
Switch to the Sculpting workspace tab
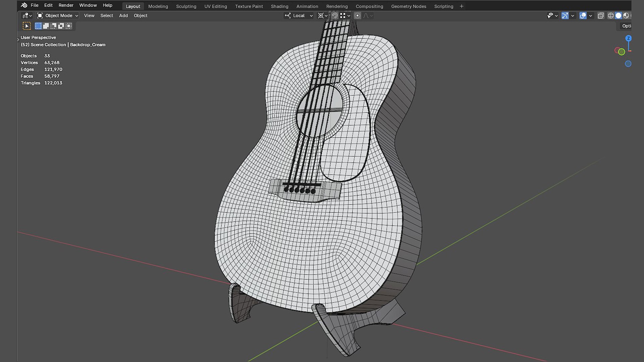coord(186,6)
